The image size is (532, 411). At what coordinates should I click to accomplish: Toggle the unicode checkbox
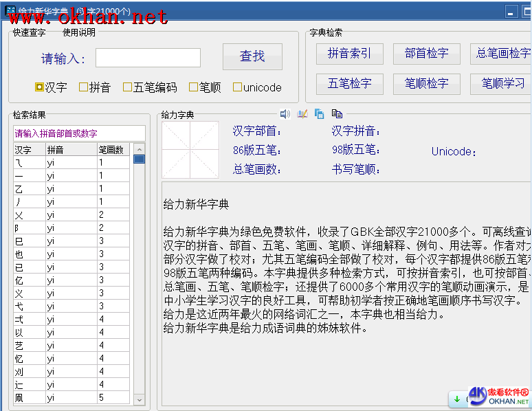238,87
